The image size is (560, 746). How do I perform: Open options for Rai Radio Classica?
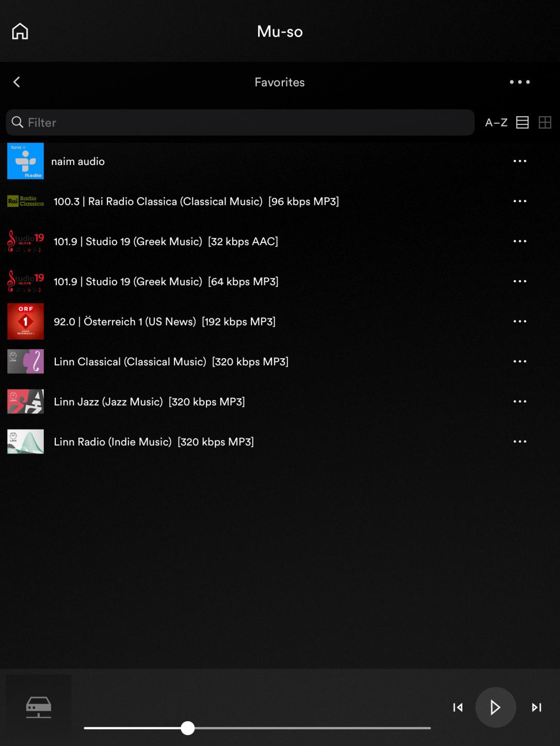519,202
